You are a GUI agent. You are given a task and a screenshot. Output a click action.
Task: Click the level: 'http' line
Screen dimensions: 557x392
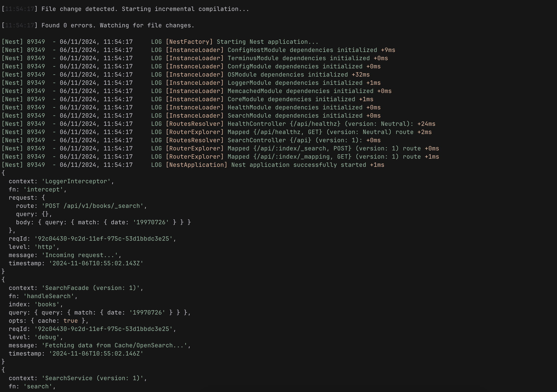coord(34,247)
